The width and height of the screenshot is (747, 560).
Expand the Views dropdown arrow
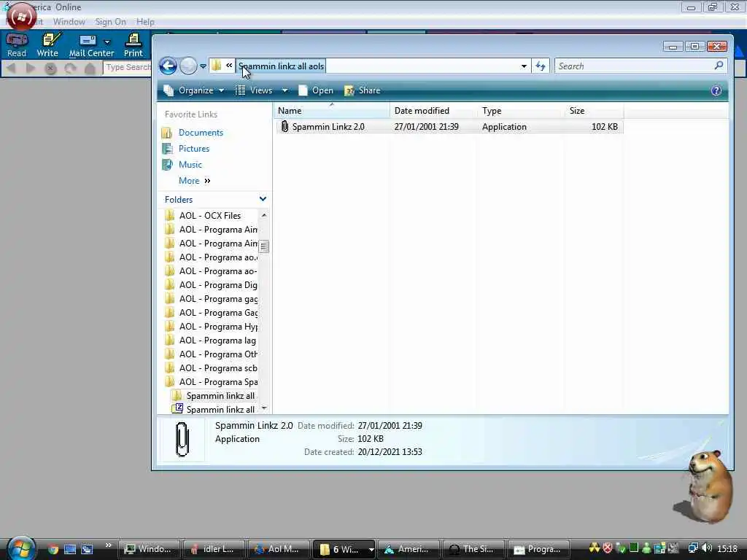coord(285,90)
